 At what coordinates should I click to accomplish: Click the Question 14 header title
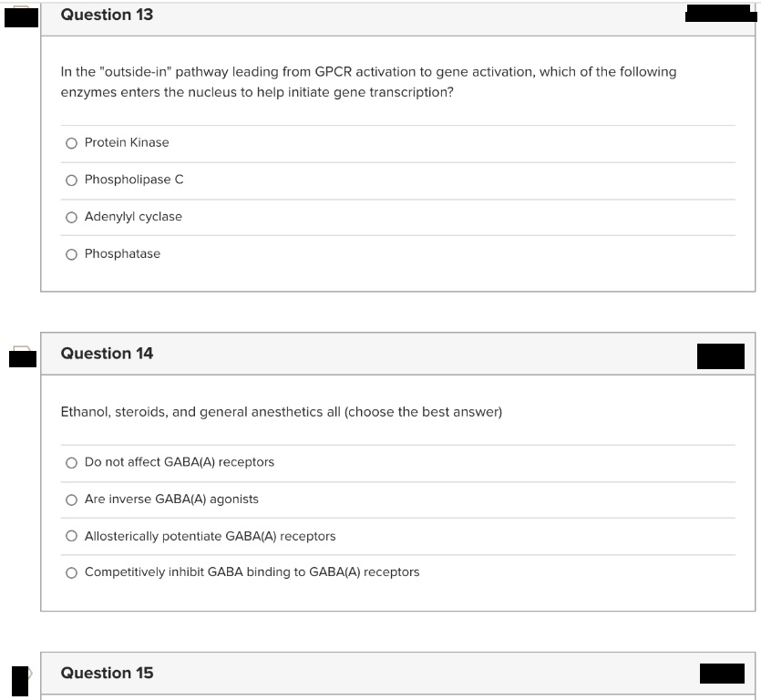(107, 354)
